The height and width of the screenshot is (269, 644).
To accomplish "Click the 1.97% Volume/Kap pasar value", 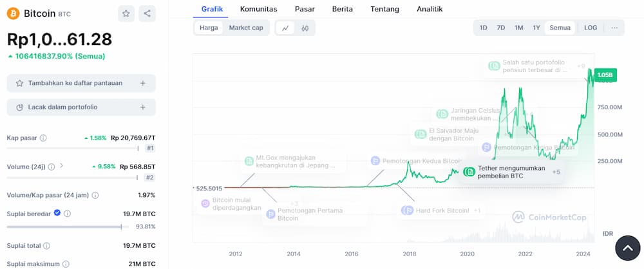I will click(x=147, y=195).
